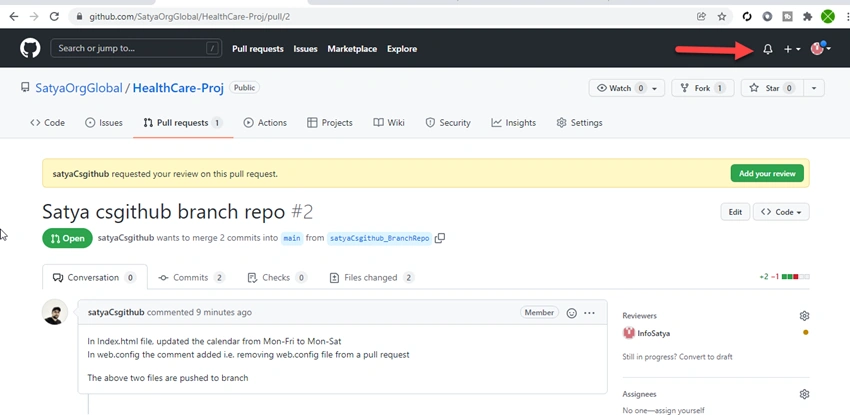Expand the dropdown arrow beside Star
Viewport: 850px width, 415px height.
coord(814,88)
